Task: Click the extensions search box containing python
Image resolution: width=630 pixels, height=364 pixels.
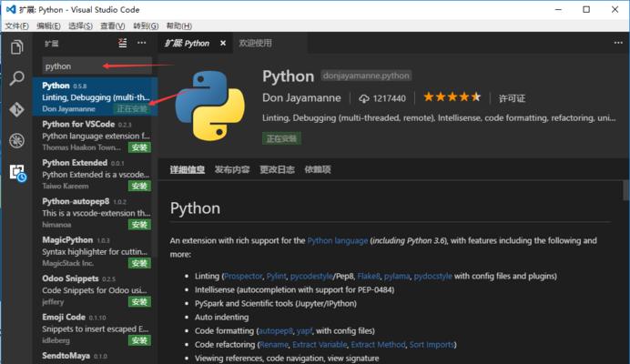Action: point(97,66)
